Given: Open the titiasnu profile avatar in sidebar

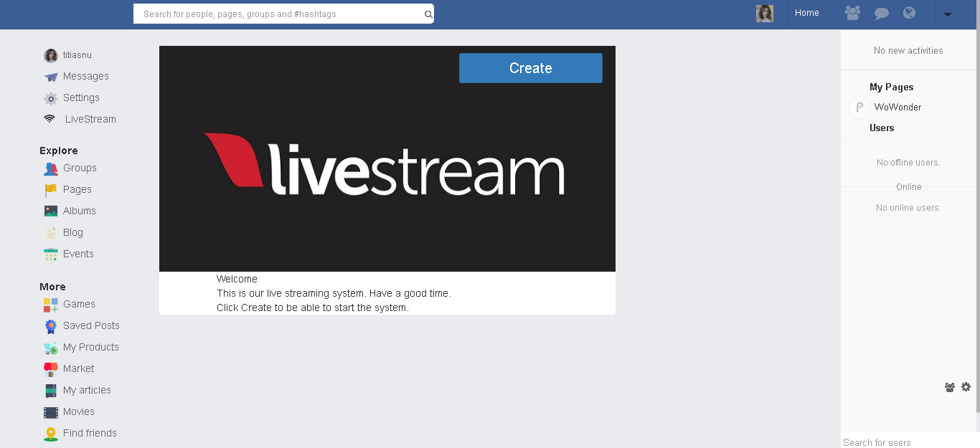Looking at the screenshot, I should pyautogui.click(x=50, y=55).
